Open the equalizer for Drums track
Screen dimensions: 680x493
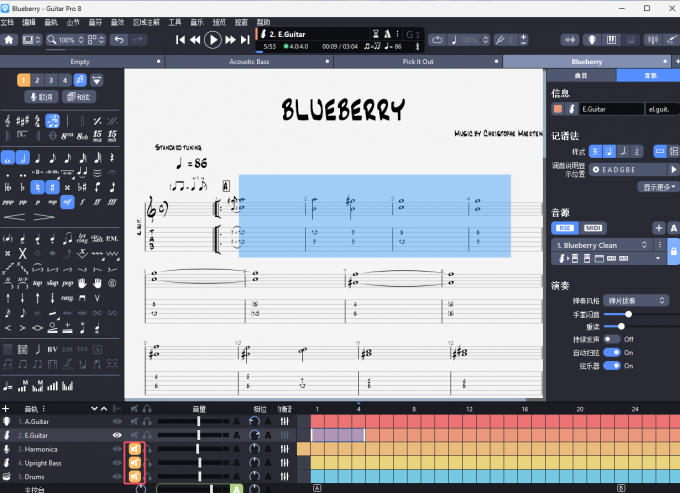(285, 477)
